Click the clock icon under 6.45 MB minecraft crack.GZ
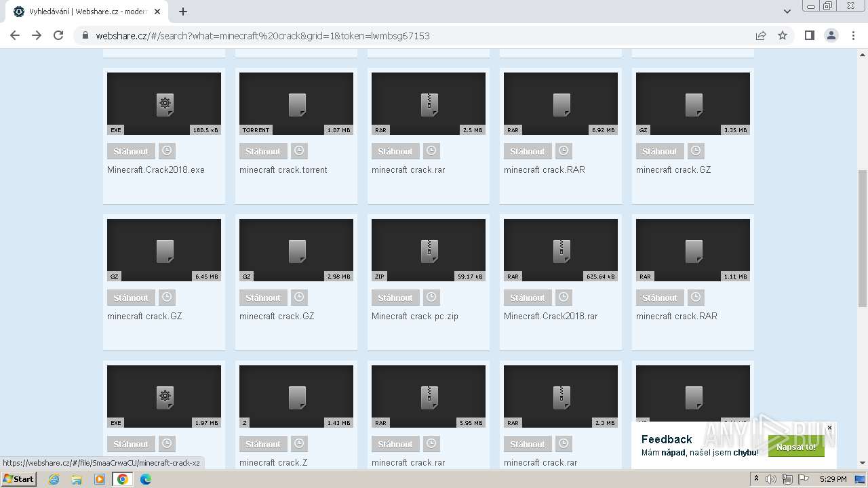Image resolution: width=868 pixels, height=488 pixels. coord(167,298)
